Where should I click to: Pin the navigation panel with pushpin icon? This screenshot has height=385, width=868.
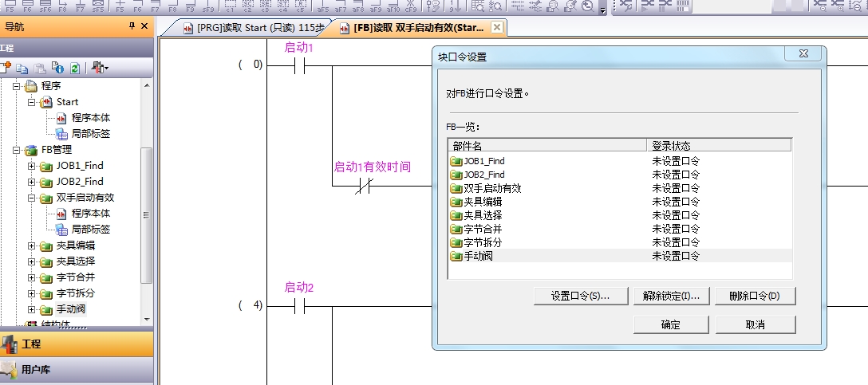pos(132,26)
